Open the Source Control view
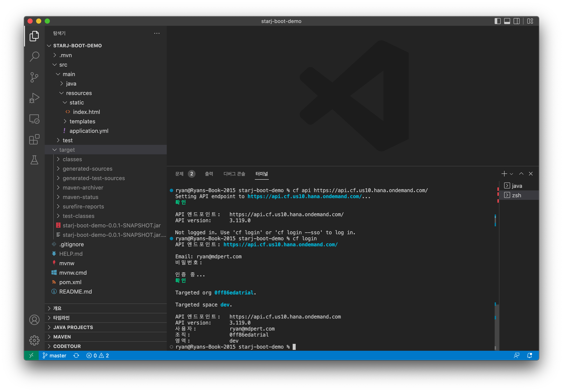 (34, 77)
